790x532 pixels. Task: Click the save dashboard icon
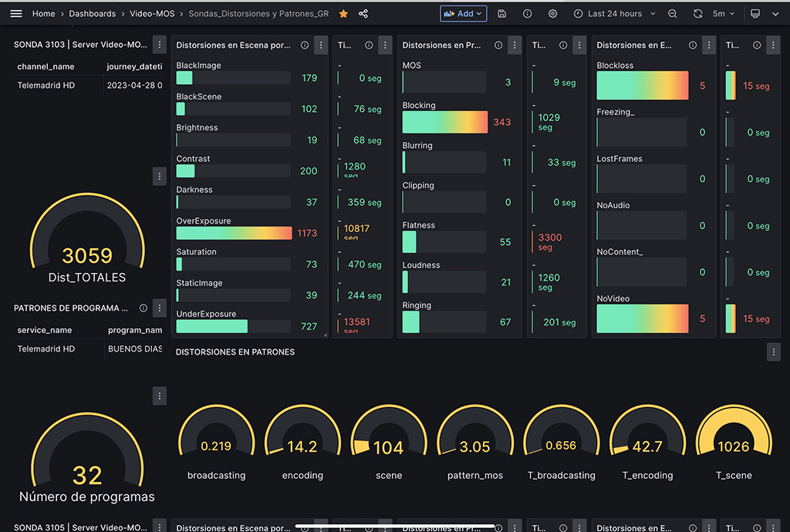pyautogui.click(x=502, y=14)
